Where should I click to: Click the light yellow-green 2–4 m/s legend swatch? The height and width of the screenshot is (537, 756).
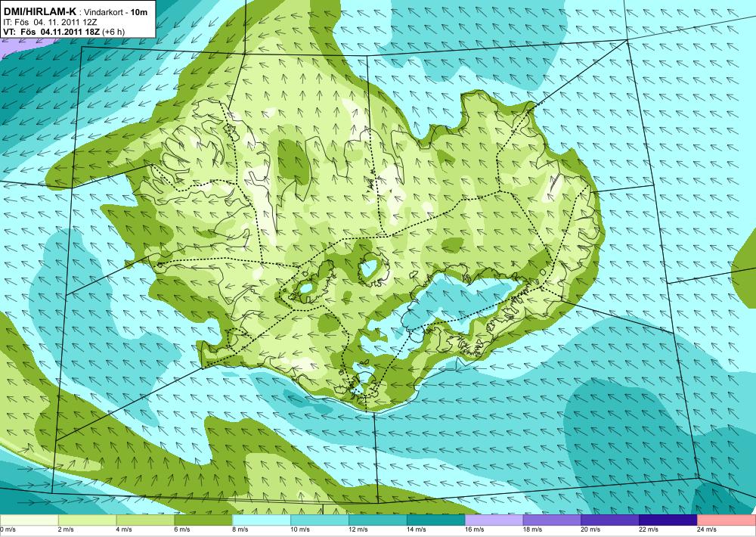pos(87,520)
